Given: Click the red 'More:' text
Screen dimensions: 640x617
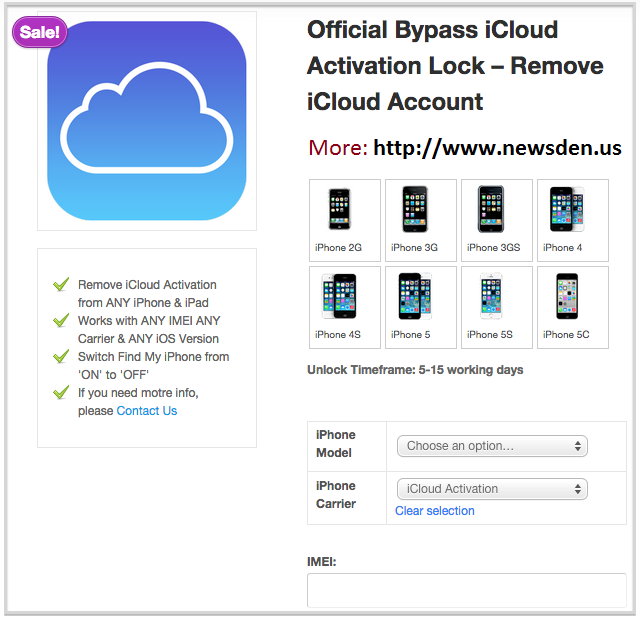Looking at the screenshot, I should tap(338, 148).
